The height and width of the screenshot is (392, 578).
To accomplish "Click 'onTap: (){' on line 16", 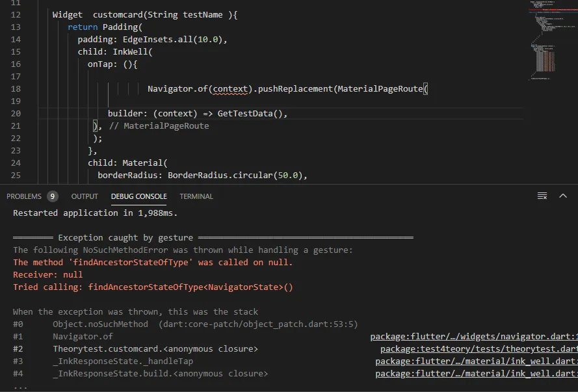I will 112,64.
